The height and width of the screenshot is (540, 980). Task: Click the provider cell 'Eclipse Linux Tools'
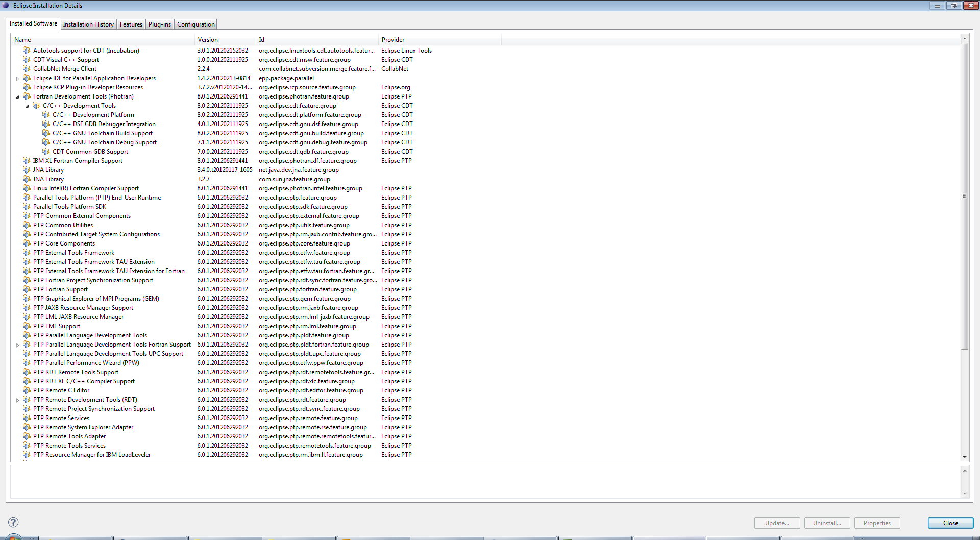click(406, 51)
